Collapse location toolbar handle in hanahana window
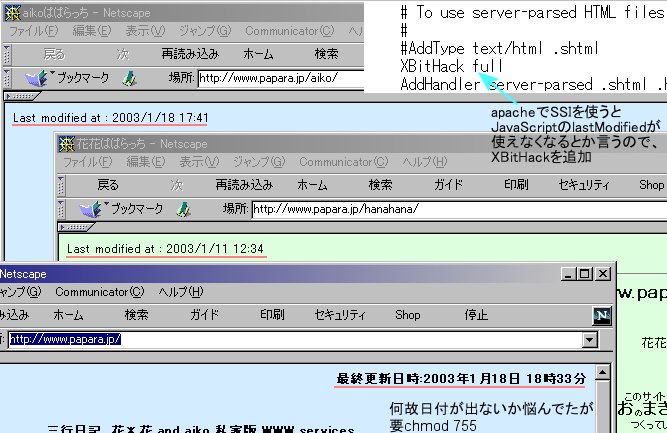667x433 pixels. tap(60, 209)
